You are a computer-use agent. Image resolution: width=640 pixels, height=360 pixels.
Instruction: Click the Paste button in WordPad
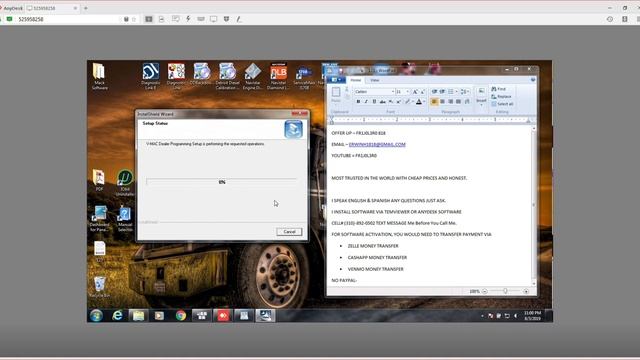336,94
